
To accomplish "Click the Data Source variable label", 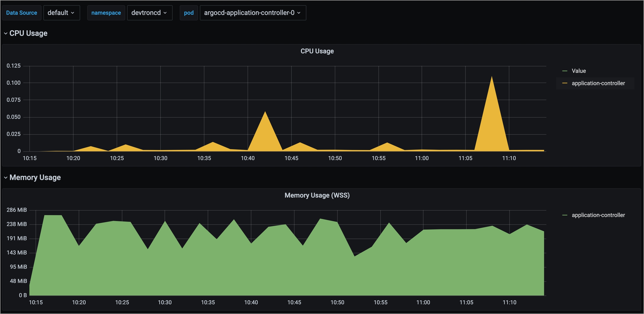I will [22, 13].
